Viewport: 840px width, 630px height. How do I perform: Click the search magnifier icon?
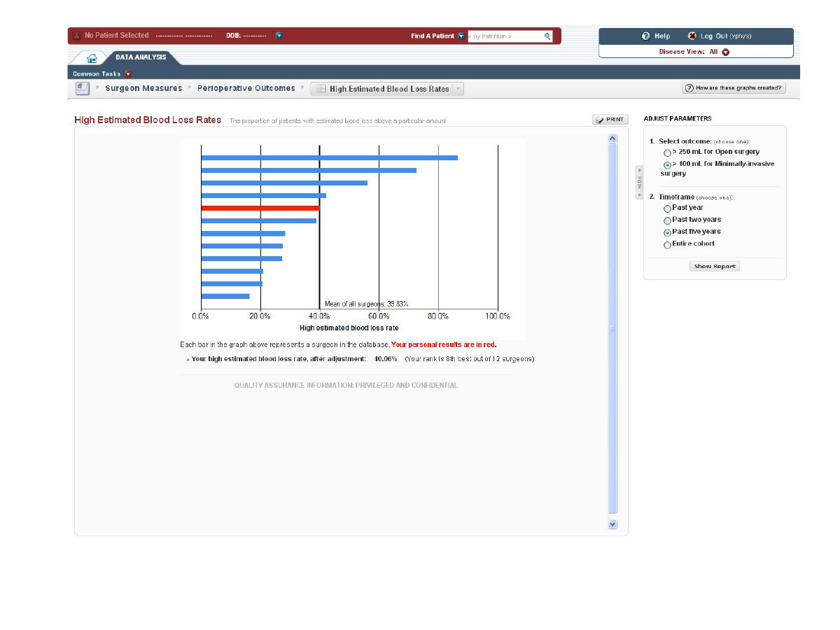[x=547, y=36]
